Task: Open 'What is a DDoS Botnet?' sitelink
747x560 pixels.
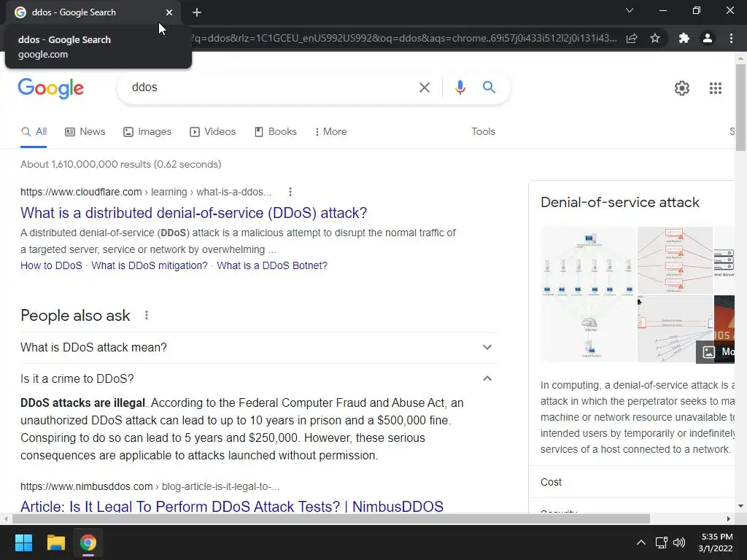Action: click(272, 265)
